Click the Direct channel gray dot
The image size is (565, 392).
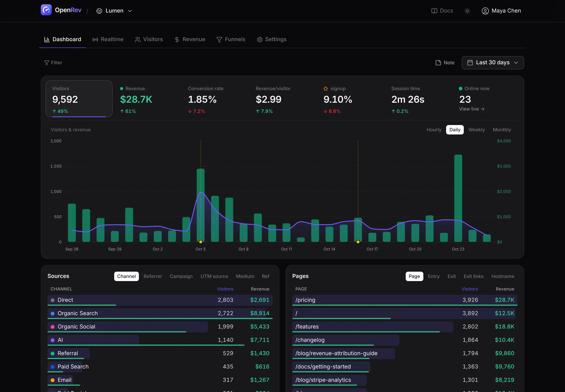click(53, 300)
